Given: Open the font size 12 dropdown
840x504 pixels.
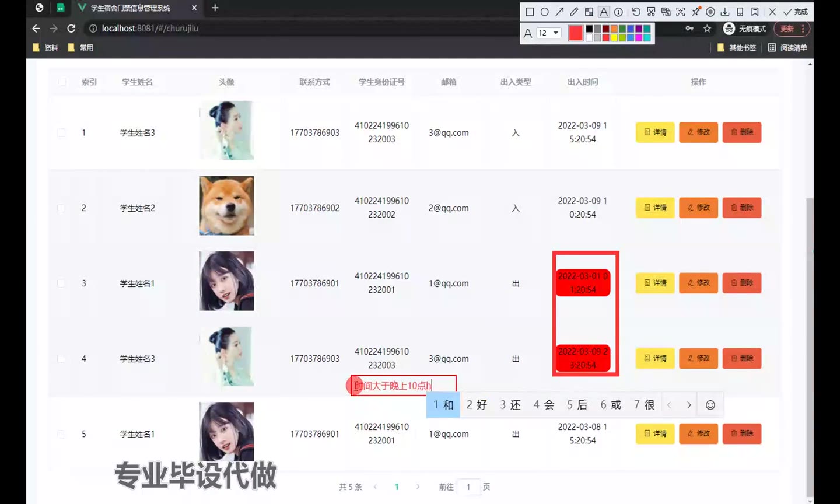Looking at the screenshot, I should click(x=548, y=33).
